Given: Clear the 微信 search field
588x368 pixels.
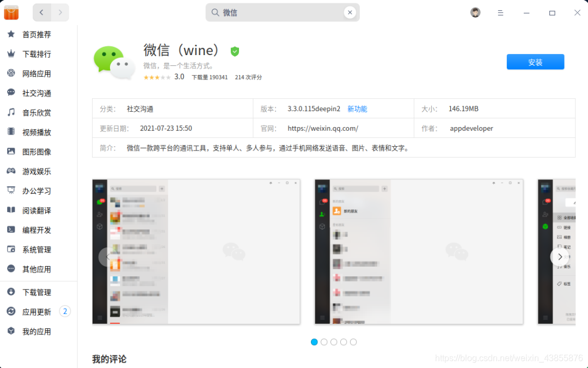Looking at the screenshot, I should pyautogui.click(x=350, y=12).
